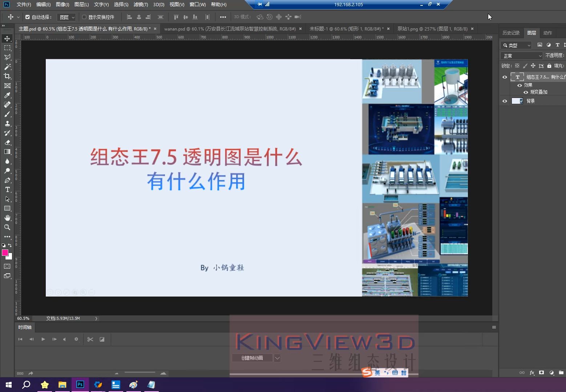Select the Horizontal Type tool
The image size is (566, 392).
click(7, 189)
